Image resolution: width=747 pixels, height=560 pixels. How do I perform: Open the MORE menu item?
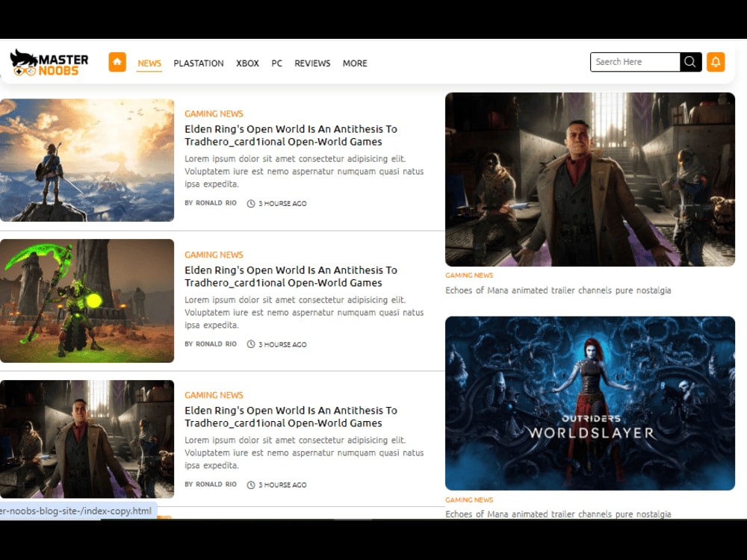355,63
